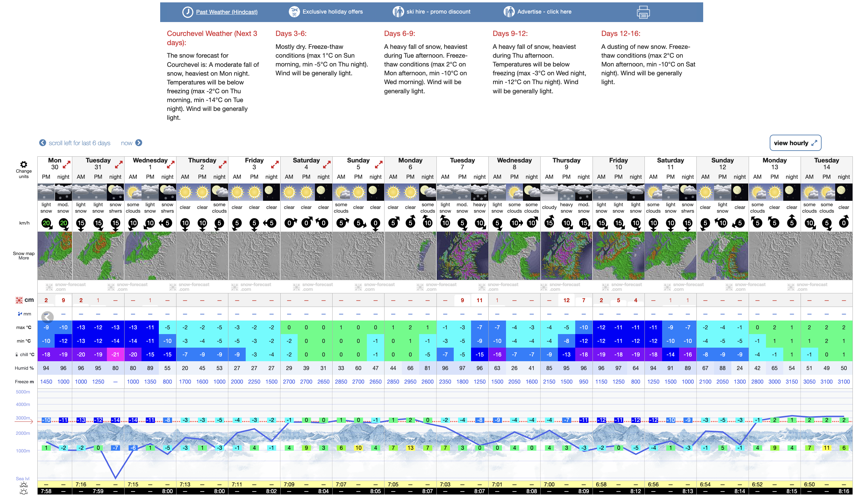Click scroll left for last 6 days
The image size is (862, 504).
[79, 143]
